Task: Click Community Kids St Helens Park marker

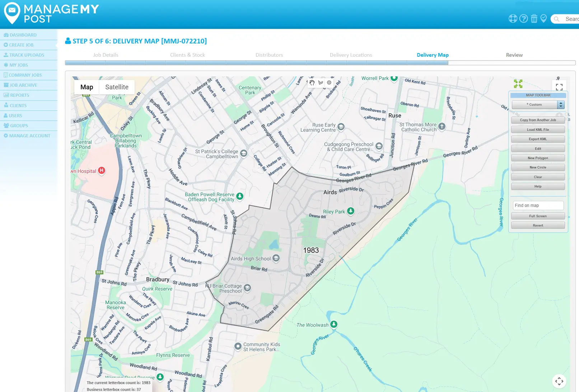Action: [238, 346]
